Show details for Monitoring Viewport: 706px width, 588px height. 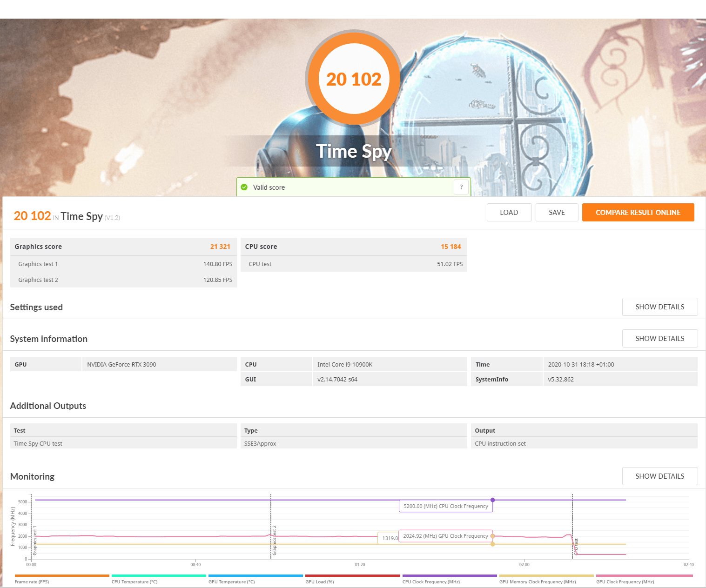660,476
